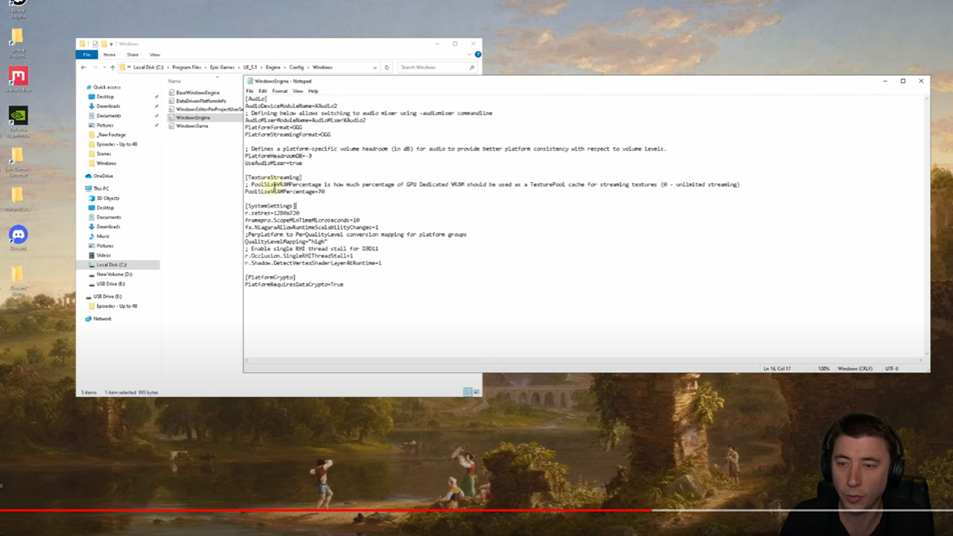
Task: Open Notepad's File menu
Action: click(x=250, y=91)
